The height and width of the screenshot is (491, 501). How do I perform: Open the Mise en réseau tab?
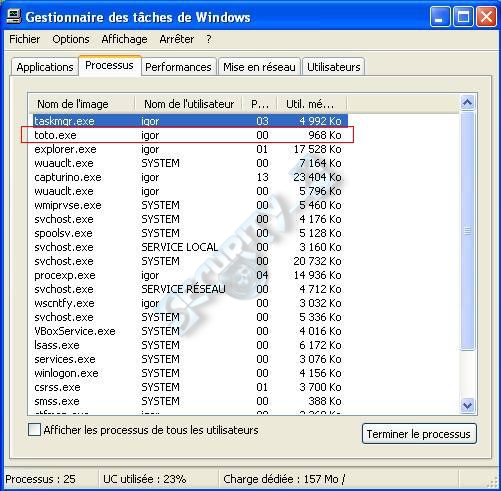click(x=259, y=67)
